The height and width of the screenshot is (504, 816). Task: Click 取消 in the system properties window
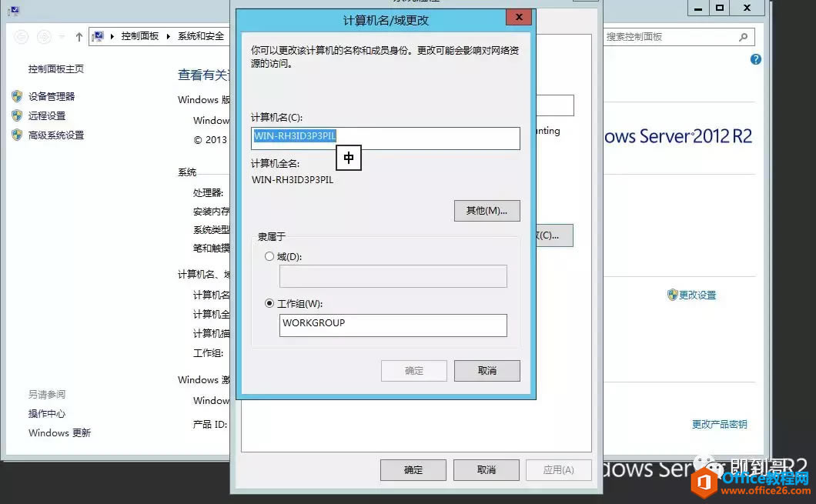[x=486, y=469]
